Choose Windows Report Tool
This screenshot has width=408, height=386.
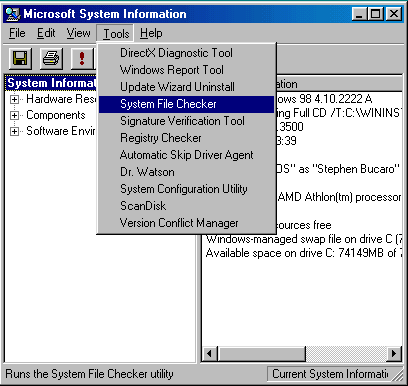pos(187,70)
